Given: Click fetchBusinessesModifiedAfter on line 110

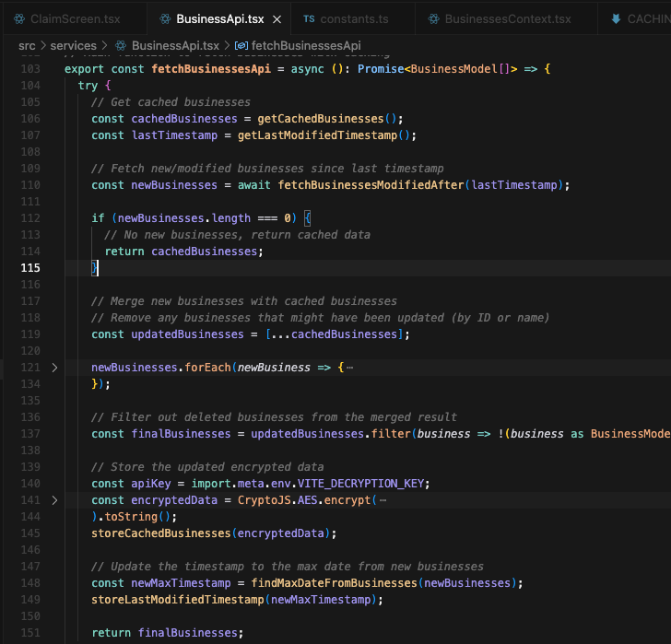Looking at the screenshot, I should tap(371, 185).
